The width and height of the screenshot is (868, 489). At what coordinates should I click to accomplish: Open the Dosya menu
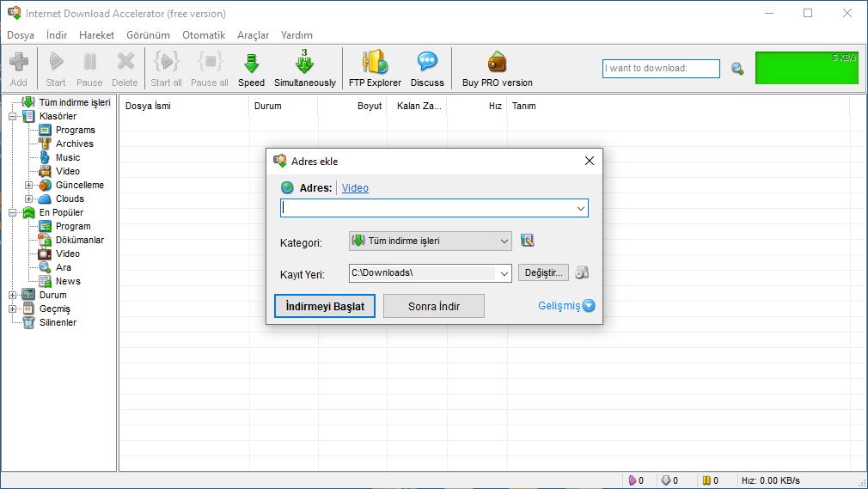click(x=21, y=35)
